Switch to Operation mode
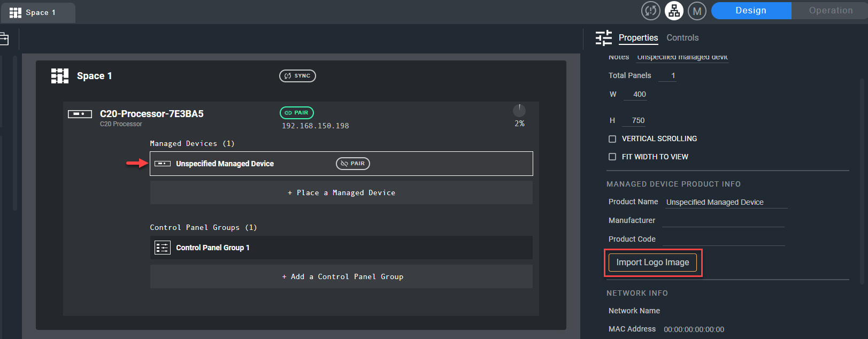The image size is (868, 339). pyautogui.click(x=831, y=11)
